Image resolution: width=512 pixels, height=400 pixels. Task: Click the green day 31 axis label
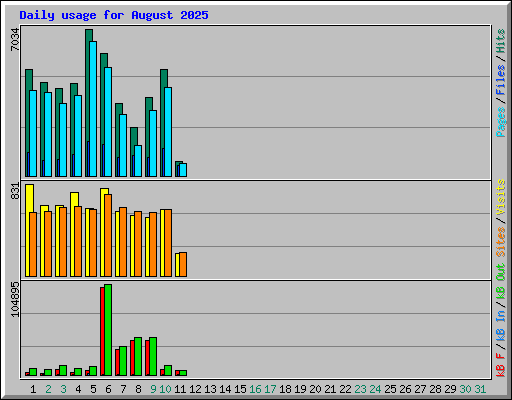click(480, 389)
